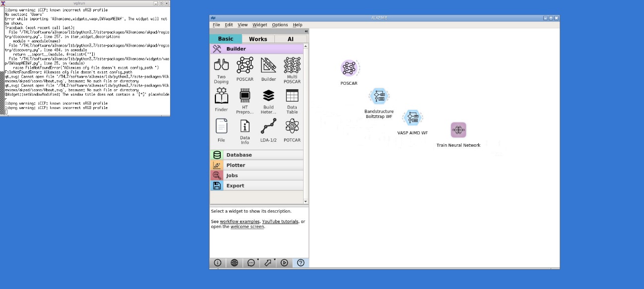Screen dimensions: 644x289
Task: Click the play-circle icon in the bottom toolbar
Action: [x=284, y=263]
